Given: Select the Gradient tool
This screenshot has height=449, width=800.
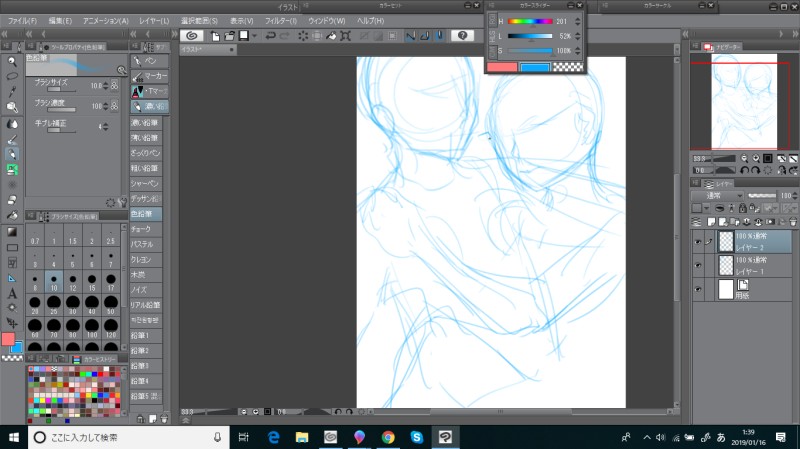Looking at the screenshot, I should 12,232.
